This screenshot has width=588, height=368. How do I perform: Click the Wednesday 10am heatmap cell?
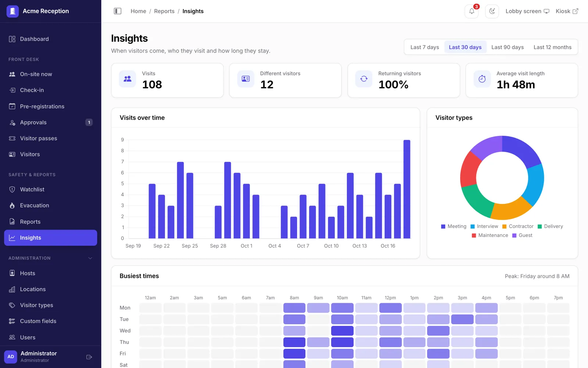point(342,330)
